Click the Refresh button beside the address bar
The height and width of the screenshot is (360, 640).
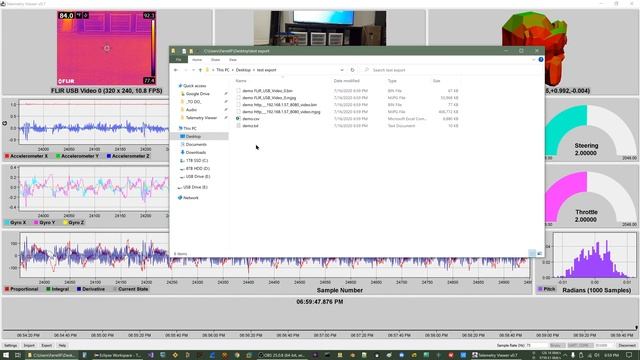click(353, 70)
